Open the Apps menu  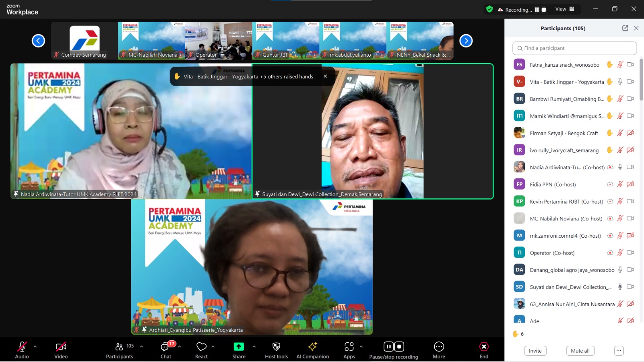click(349, 350)
